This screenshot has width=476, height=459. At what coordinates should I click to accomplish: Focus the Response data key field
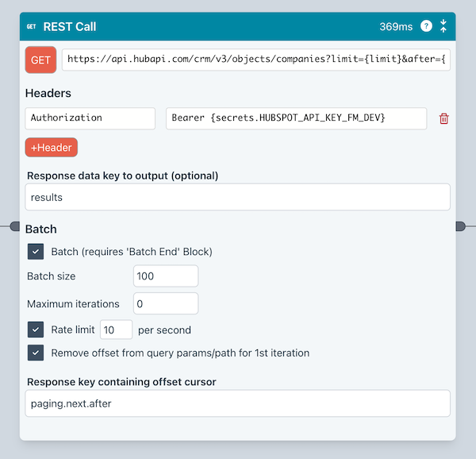(x=237, y=197)
